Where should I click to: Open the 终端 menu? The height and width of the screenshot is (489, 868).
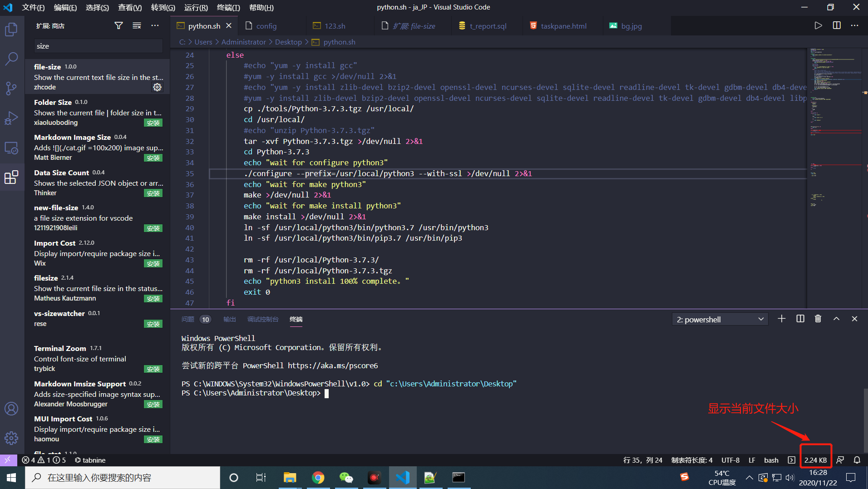pos(228,7)
